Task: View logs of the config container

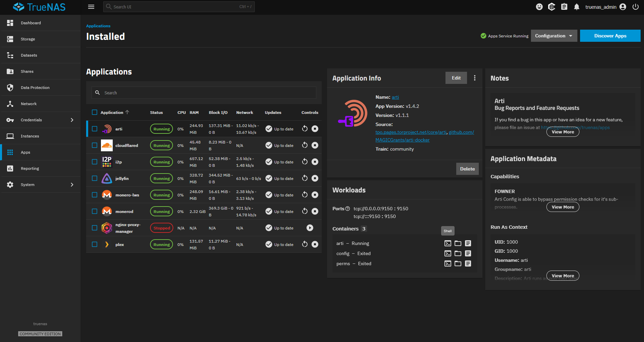Action: coord(468,253)
